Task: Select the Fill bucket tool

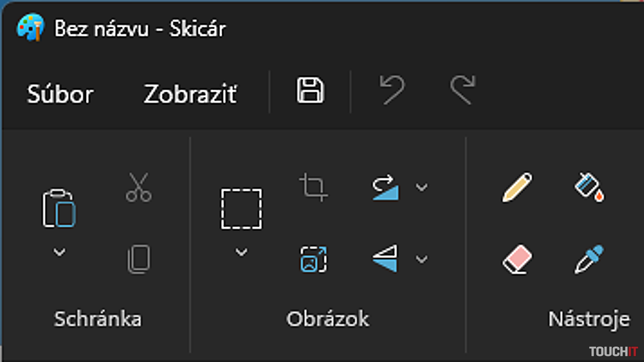Action: point(589,187)
